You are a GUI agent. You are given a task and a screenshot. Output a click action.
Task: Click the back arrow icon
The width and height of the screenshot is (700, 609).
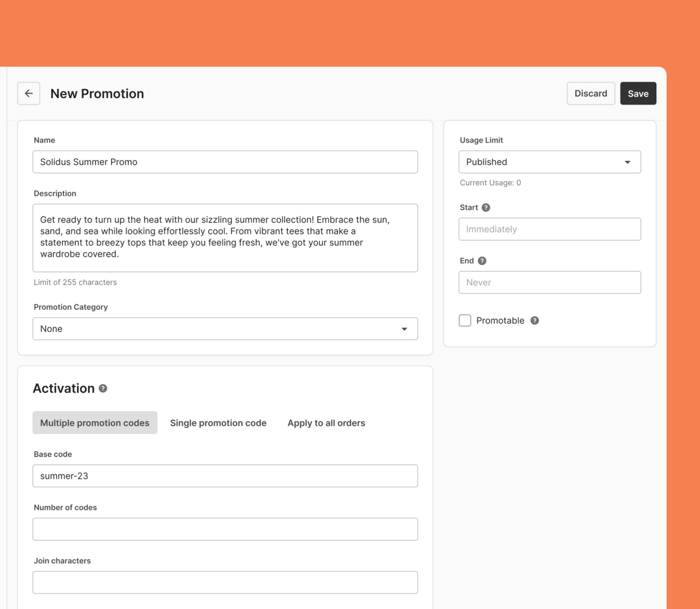(x=29, y=93)
